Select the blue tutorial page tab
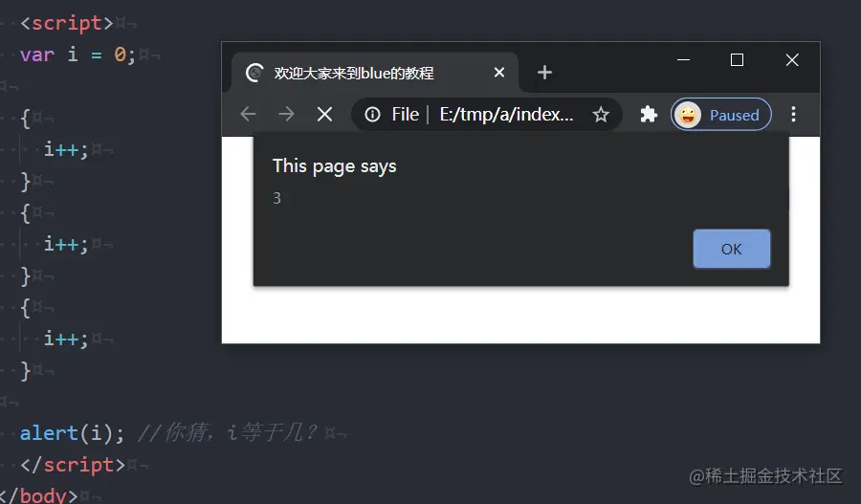Image resolution: width=861 pixels, height=504 pixels. tap(375, 73)
